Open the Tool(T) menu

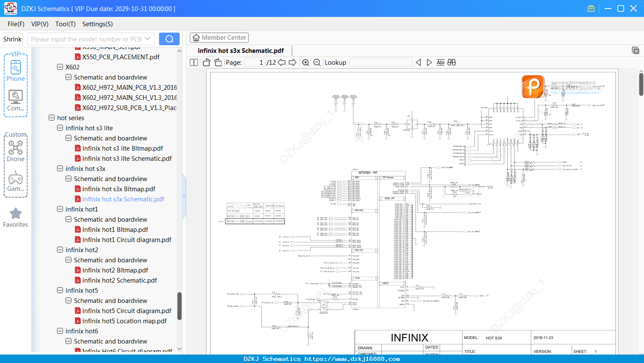pos(66,24)
